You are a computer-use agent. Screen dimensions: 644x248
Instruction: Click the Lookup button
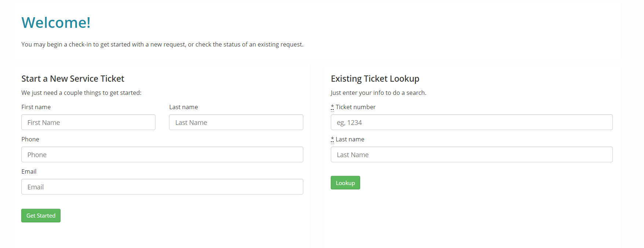pos(345,183)
